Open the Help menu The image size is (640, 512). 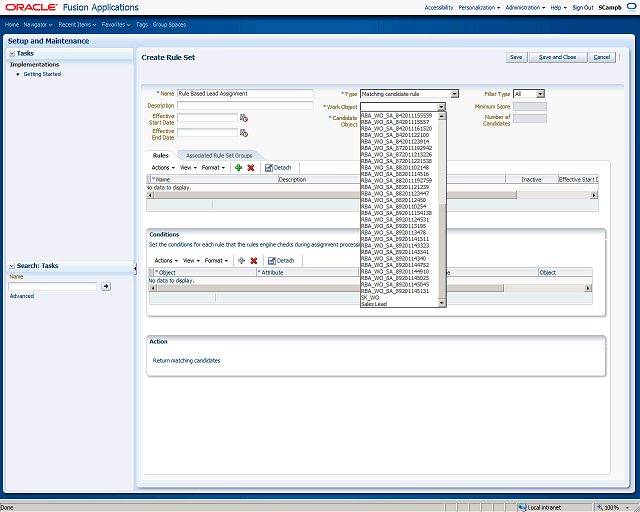[558, 7]
